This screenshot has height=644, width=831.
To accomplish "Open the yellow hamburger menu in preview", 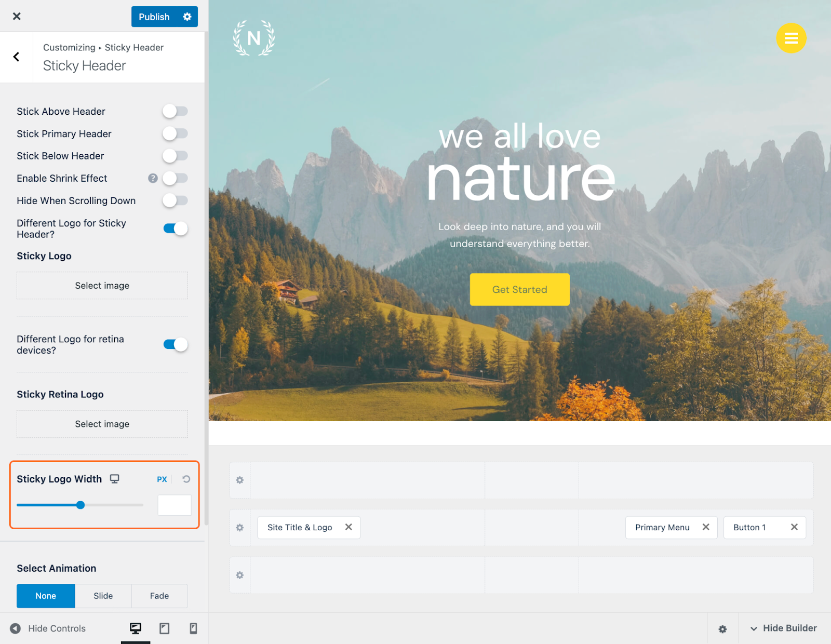I will pyautogui.click(x=791, y=38).
